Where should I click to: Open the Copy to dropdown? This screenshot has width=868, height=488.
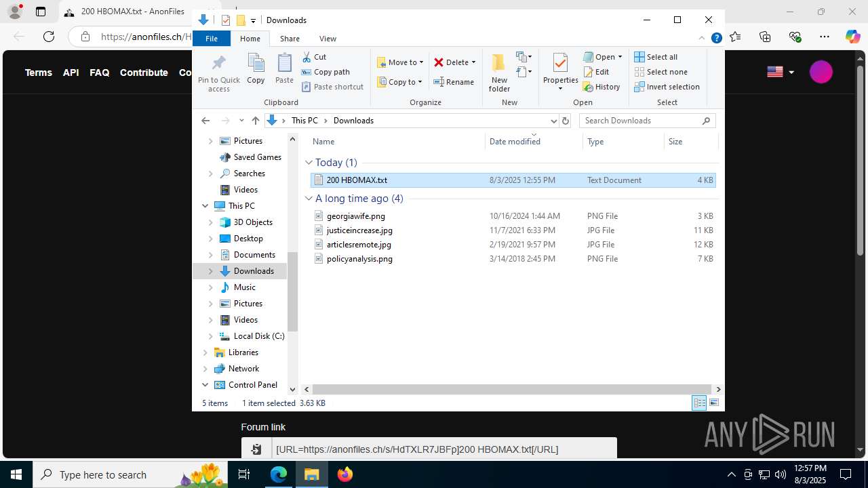click(x=400, y=82)
